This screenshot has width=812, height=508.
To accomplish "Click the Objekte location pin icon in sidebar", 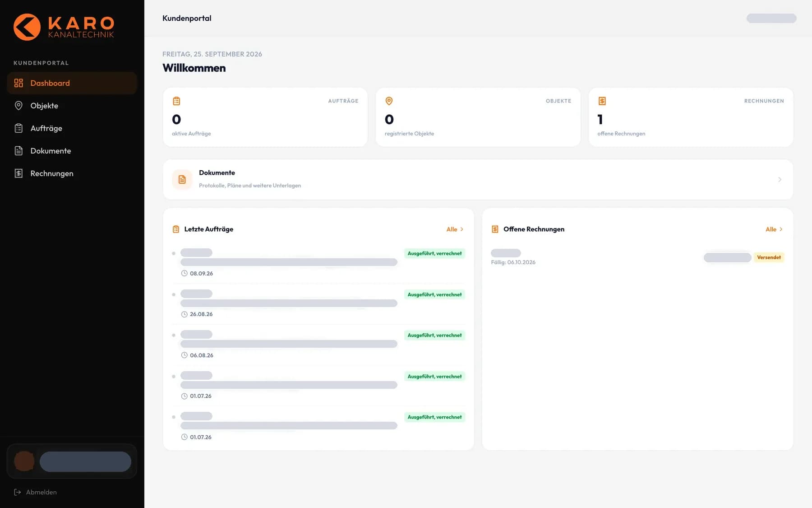I will 18,106.
